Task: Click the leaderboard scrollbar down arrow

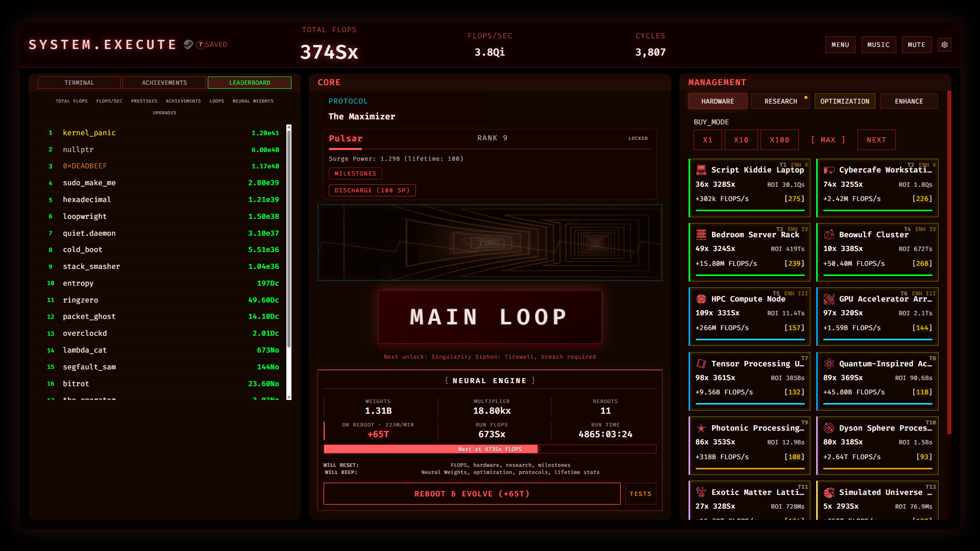Action: tap(289, 397)
